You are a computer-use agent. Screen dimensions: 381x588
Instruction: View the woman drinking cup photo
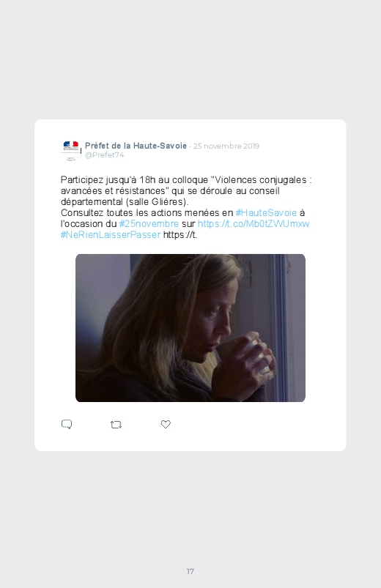[190, 328]
